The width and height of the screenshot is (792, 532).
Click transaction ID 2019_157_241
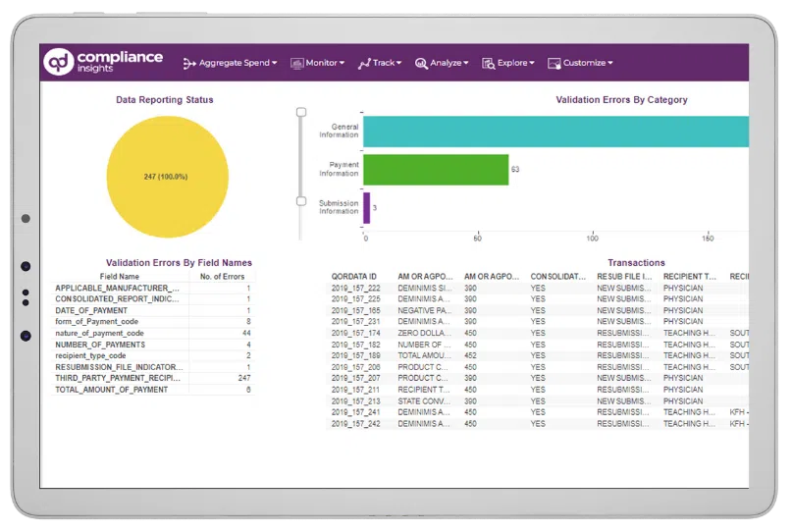[x=355, y=412]
